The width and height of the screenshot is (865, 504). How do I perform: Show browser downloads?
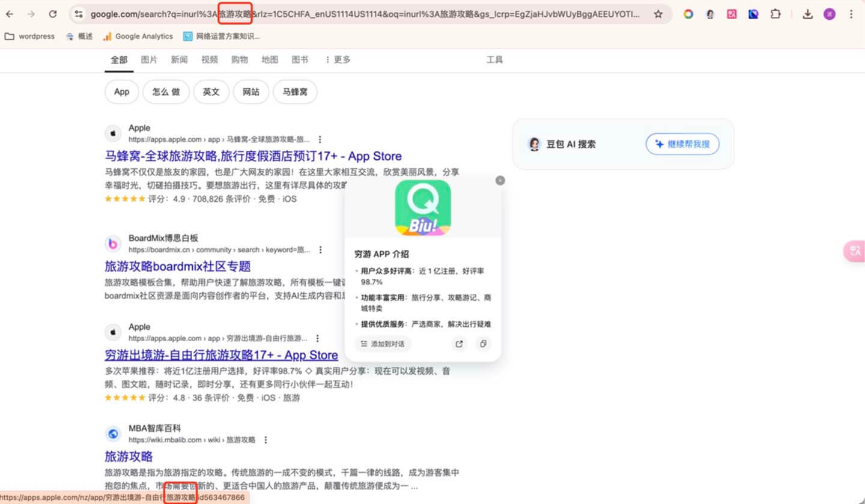click(x=807, y=14)
